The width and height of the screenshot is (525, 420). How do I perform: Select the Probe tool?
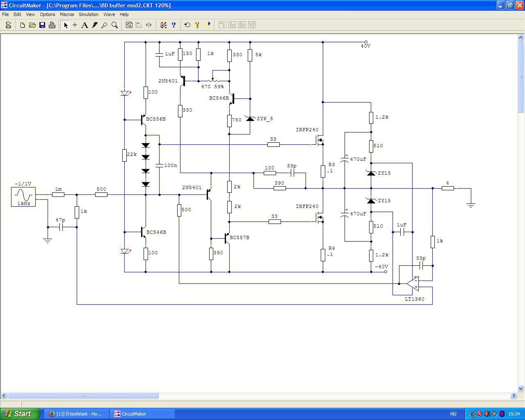105,25
